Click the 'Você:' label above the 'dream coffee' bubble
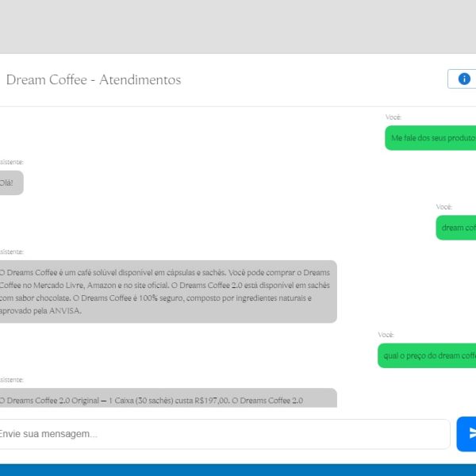The height and width of the screenshot is (476, 476). point(444,207)
